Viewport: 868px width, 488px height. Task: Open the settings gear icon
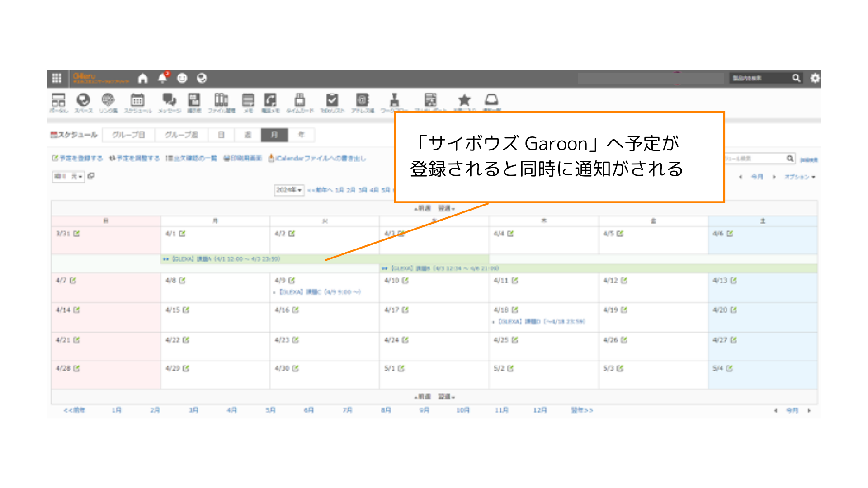(815, 78)
